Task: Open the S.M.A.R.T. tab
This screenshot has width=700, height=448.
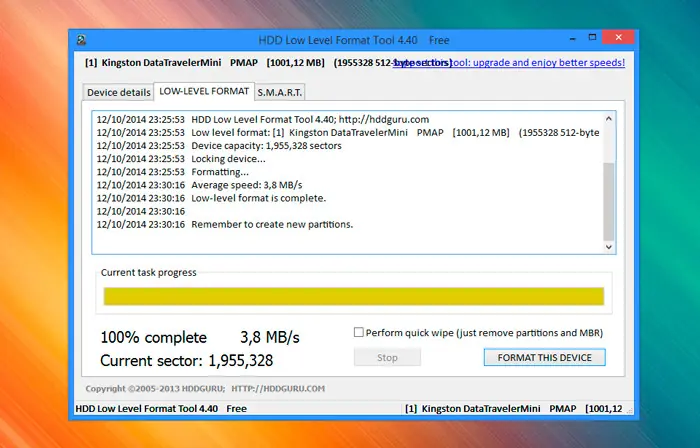Action: tap(280, 92)
